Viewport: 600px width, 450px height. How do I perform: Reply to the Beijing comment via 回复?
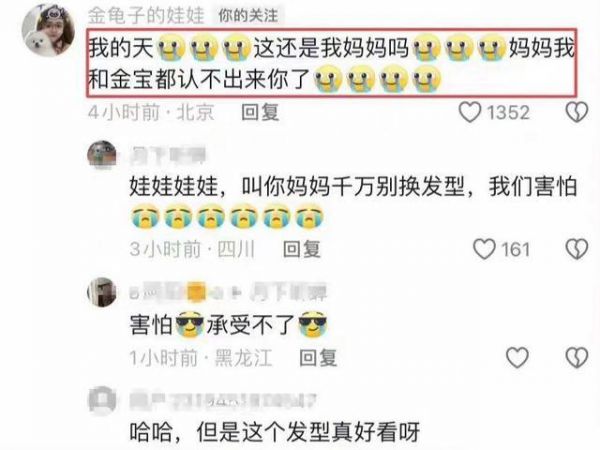[x=260, y=112]
